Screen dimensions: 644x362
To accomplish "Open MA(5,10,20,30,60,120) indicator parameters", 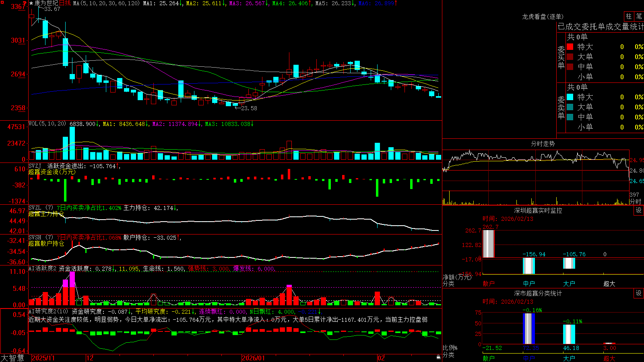I will [x=106, y=3].
